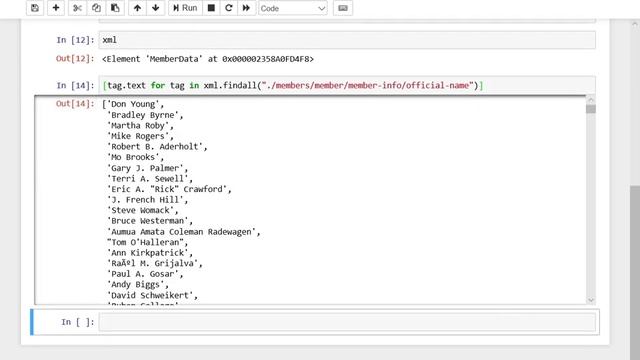
Task: Click 'Eric A. "Rick" Crawford' in the output
Action: point(167,189)
